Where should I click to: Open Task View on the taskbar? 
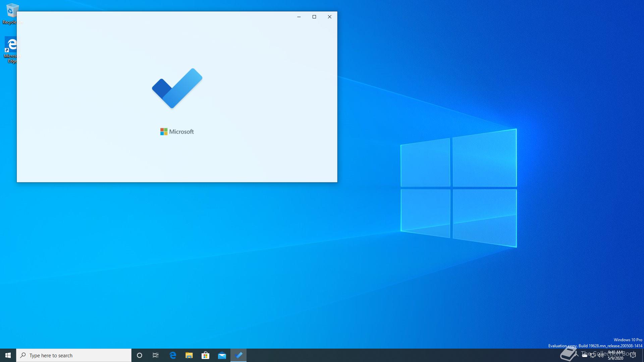coord(156,355)
